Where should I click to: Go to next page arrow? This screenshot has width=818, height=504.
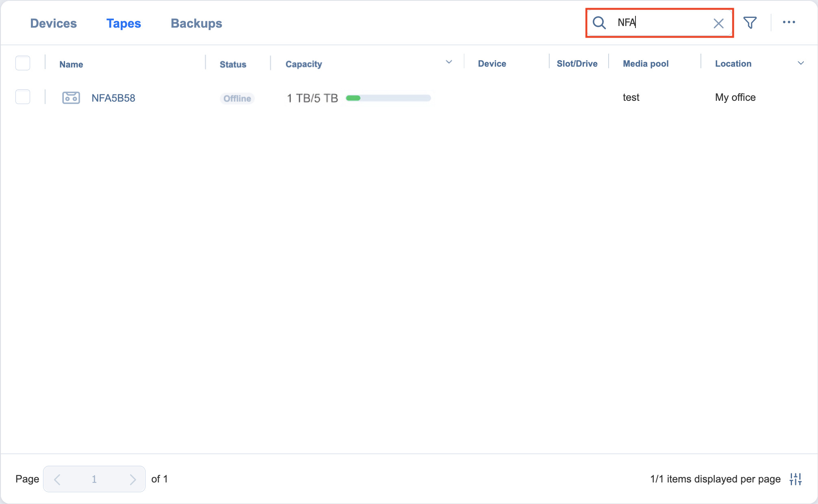tap(133, 479)
